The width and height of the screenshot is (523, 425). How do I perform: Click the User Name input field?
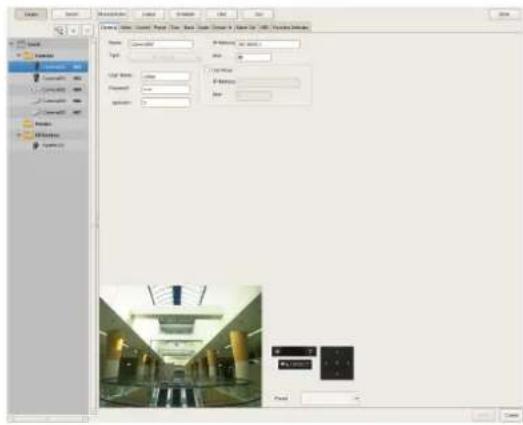click(x=165, y=76)
